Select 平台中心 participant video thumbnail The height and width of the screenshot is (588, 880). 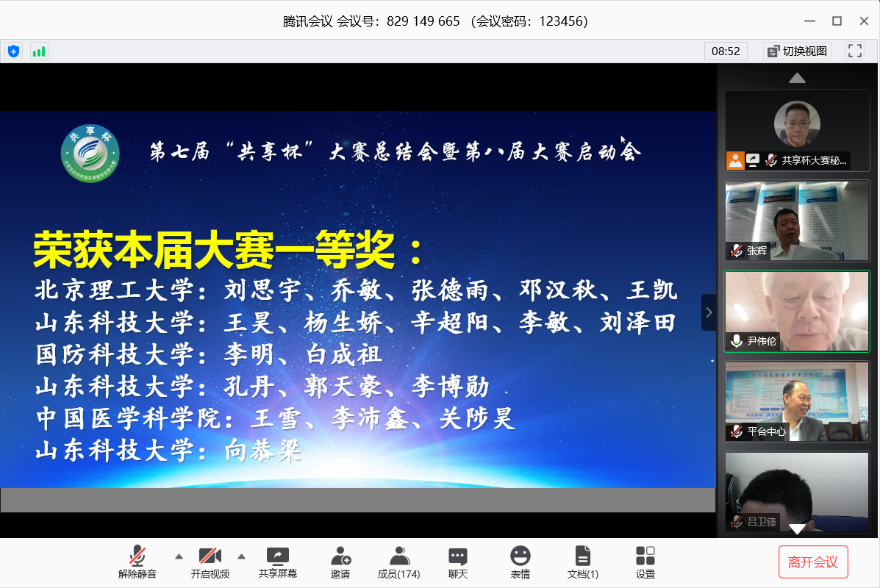tap(797, 401)
